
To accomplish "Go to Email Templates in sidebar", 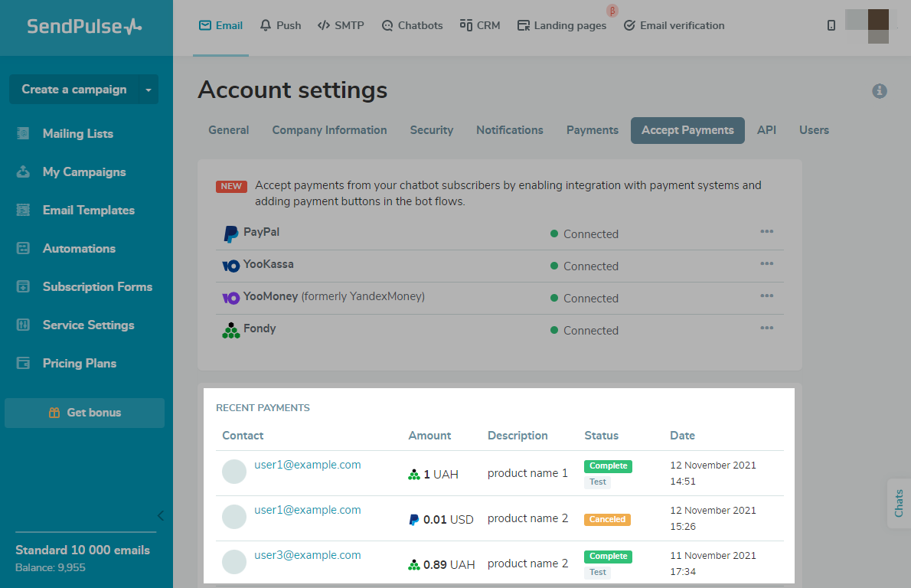I will 88,210.
